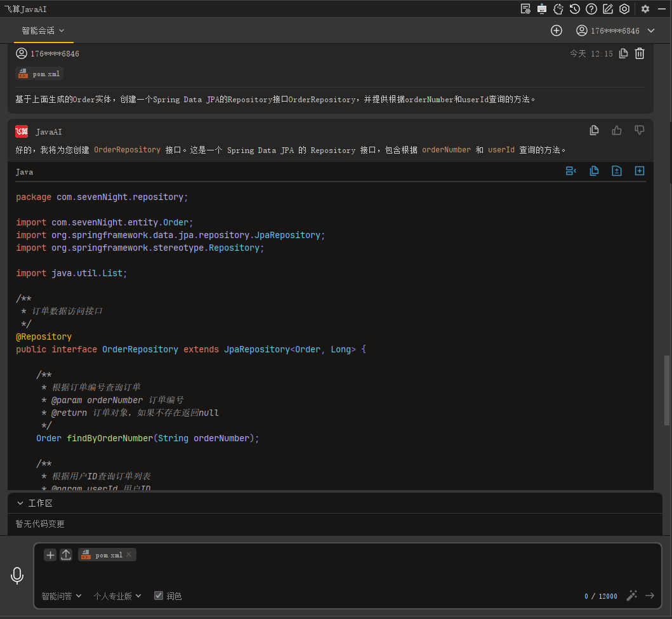The width and height of the screenshot is (672, 619).
Task: Click the conversation vertical scrollbar thumb
Action: click(x=667, y=390)
